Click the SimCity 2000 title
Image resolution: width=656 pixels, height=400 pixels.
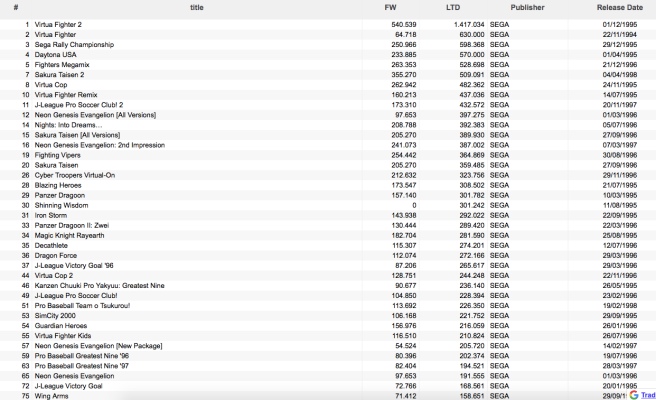click(55, 316)
